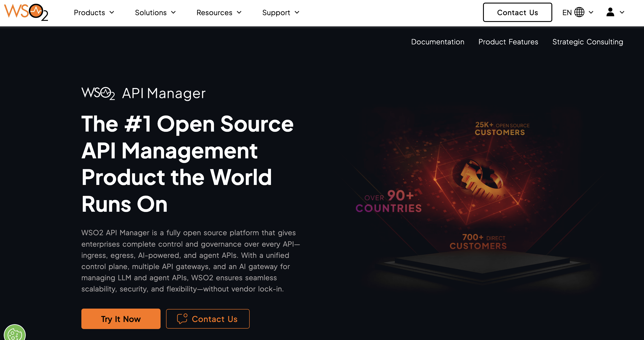Click the WSO2 logo in the header
The image size is (644, 340).
pos(26,12)
